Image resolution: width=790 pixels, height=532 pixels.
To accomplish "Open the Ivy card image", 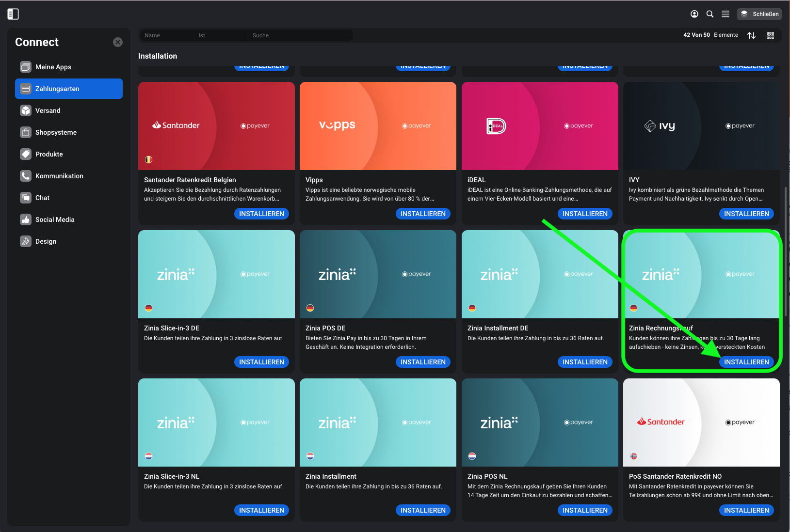I will pos(701,126).
